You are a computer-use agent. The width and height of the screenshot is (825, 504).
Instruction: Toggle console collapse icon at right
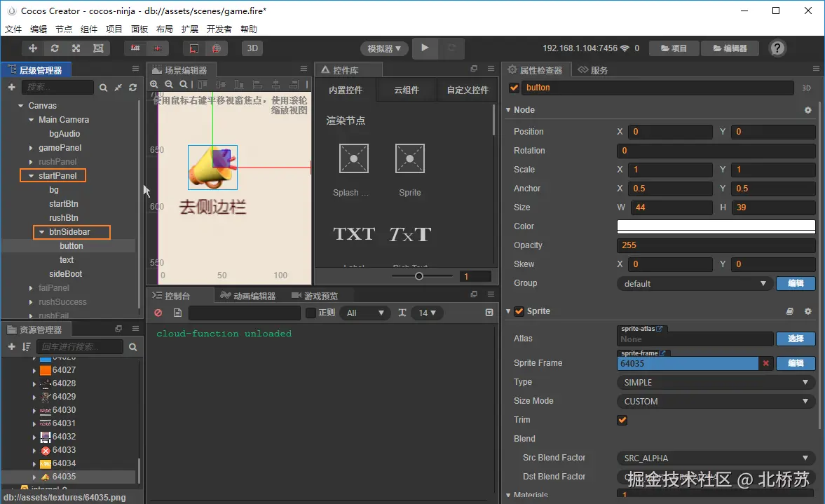[x=489, y=313]
